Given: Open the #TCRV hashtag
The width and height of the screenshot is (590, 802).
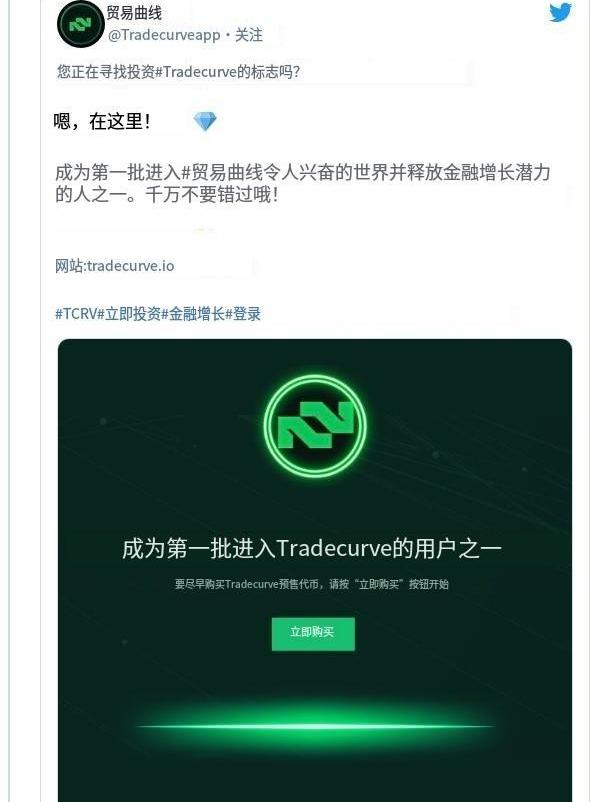Looking at the screenshot, I should [x=76, y=314].
